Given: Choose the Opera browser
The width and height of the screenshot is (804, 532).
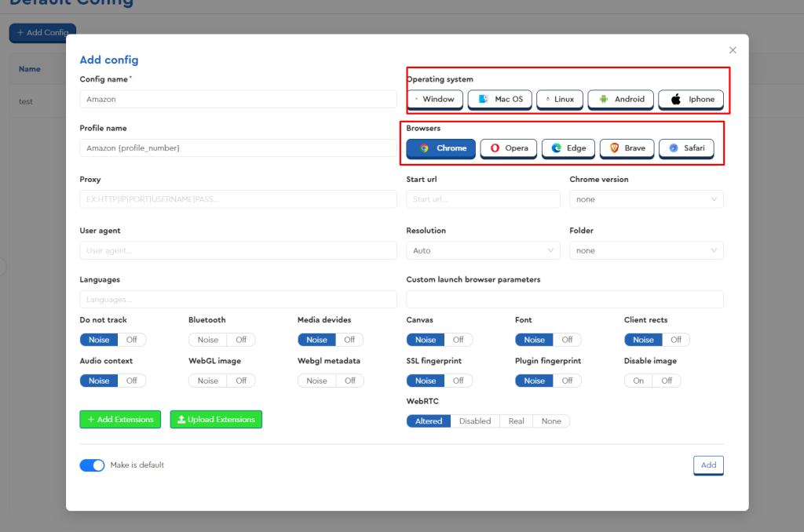Looking at the screenshot, I should (508, 148).
